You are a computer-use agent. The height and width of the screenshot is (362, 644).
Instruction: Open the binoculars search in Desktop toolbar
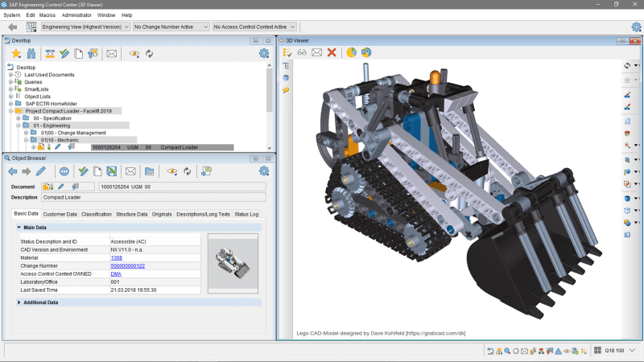pyautogui.click(x=31, y=53)
